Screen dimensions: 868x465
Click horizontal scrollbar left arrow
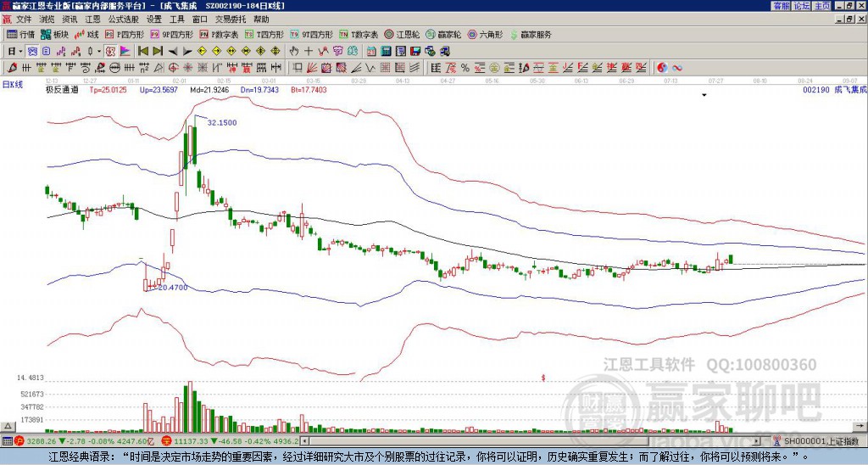(x=304, y=441)
